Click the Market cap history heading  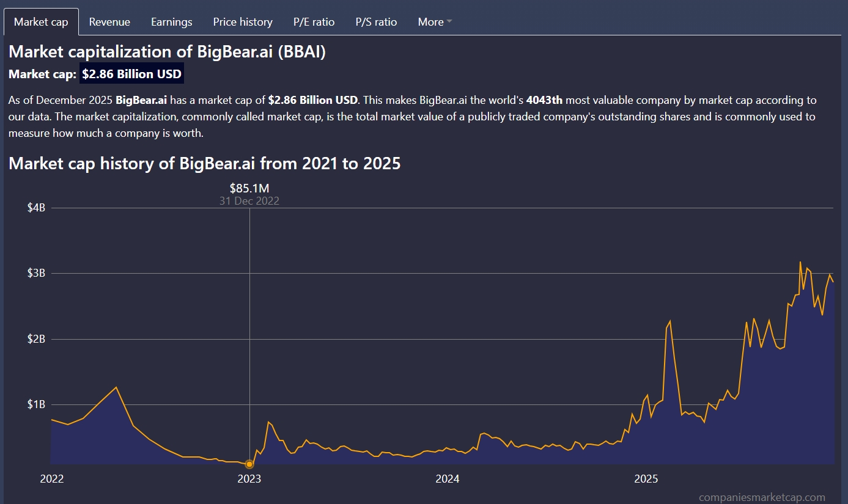(x=205, y=163)
